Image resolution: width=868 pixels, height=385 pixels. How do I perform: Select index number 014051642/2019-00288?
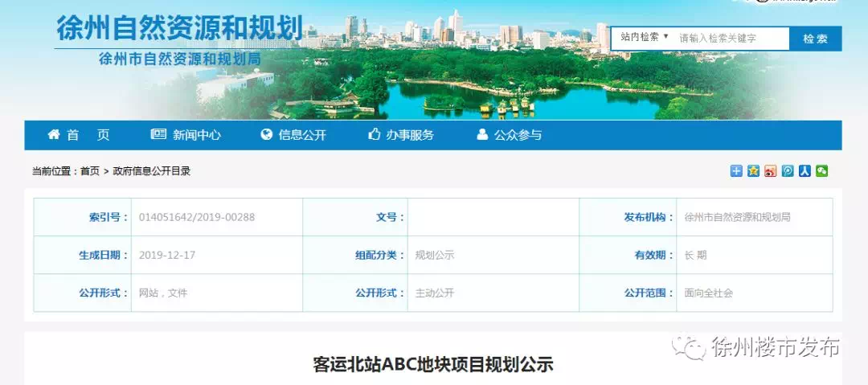[x=197, y=217]
